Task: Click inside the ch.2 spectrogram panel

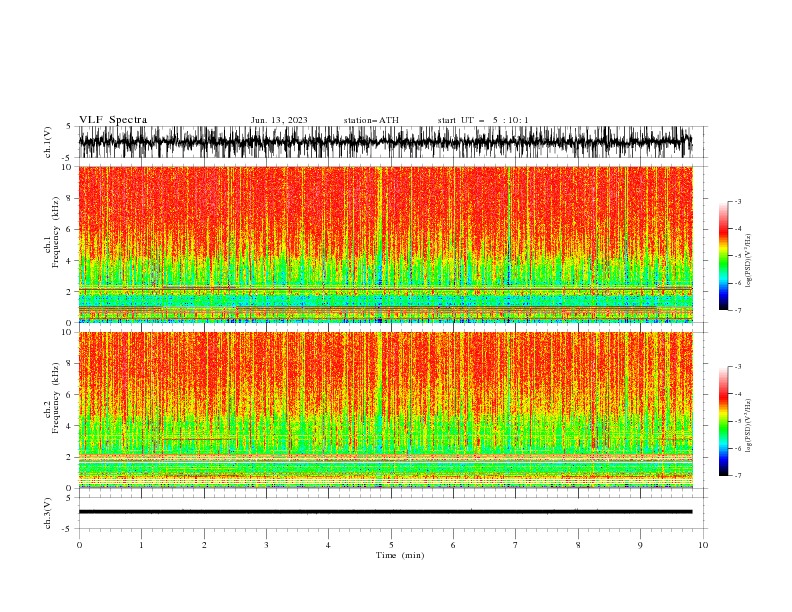Action: pyautogui.click(x=385, y=410)
